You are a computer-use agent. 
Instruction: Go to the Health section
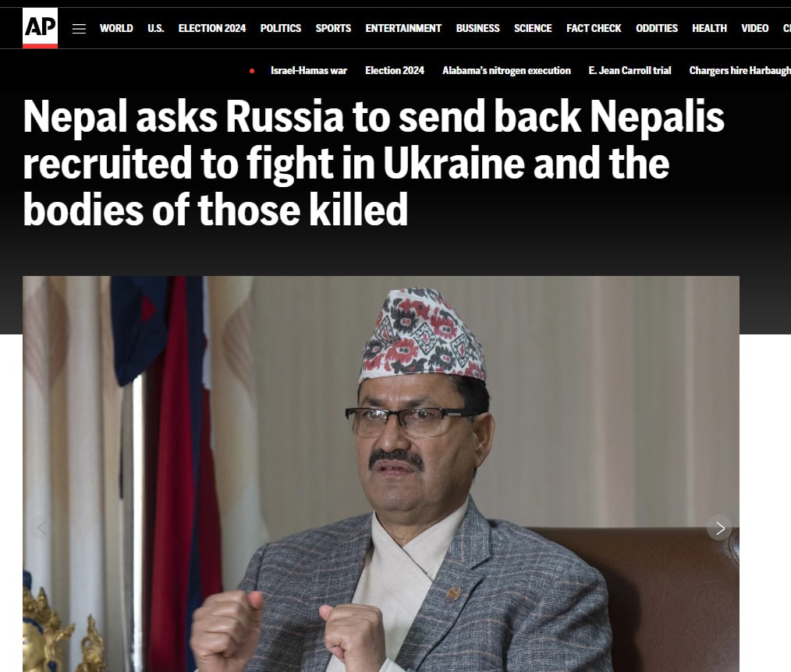(709, 28)
